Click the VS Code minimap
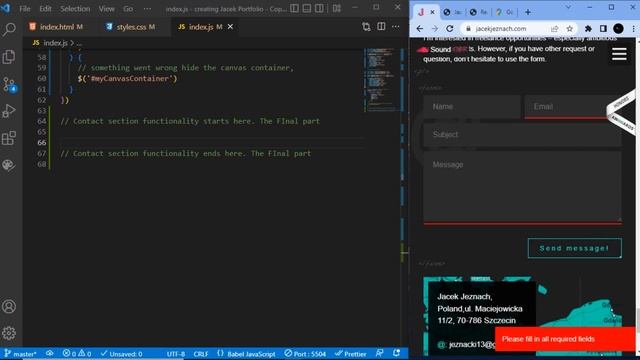This screenshot has height=360, width=640. [x=382, y=80]
